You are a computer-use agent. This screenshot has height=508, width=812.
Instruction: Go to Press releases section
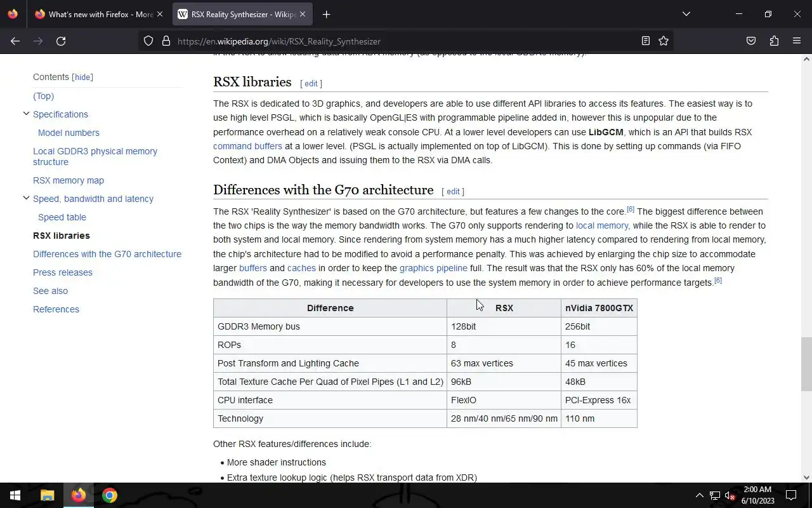63,272
